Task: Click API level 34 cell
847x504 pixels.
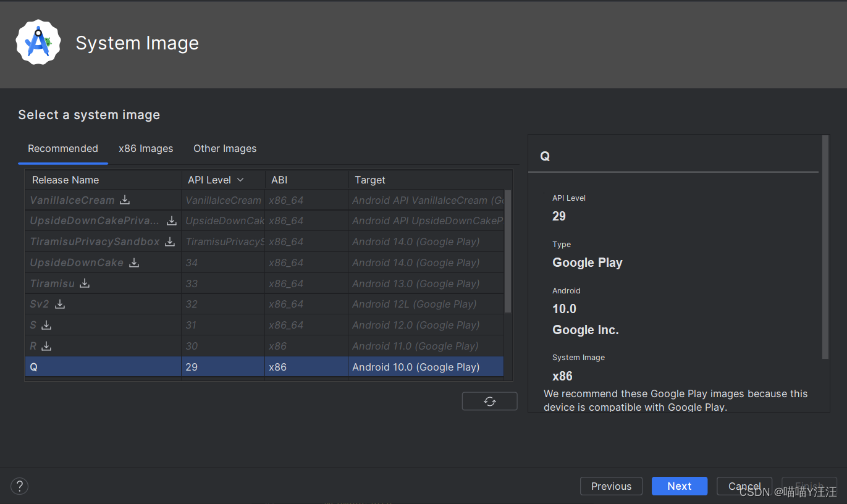Action: coord(223,262)
